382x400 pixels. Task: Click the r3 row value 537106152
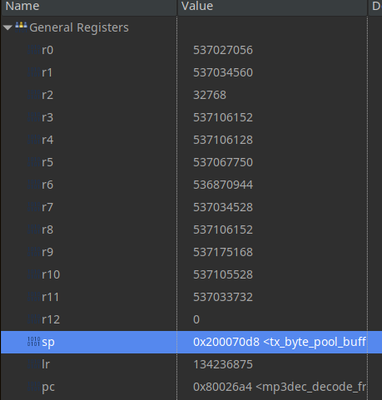(223, 117)
